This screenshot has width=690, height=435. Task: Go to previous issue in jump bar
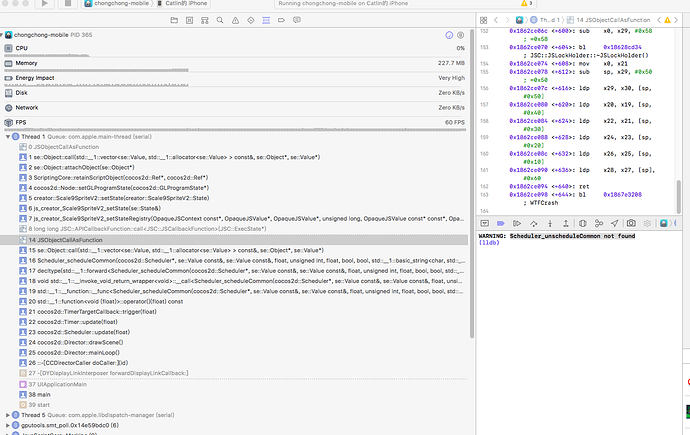[659, 20]
